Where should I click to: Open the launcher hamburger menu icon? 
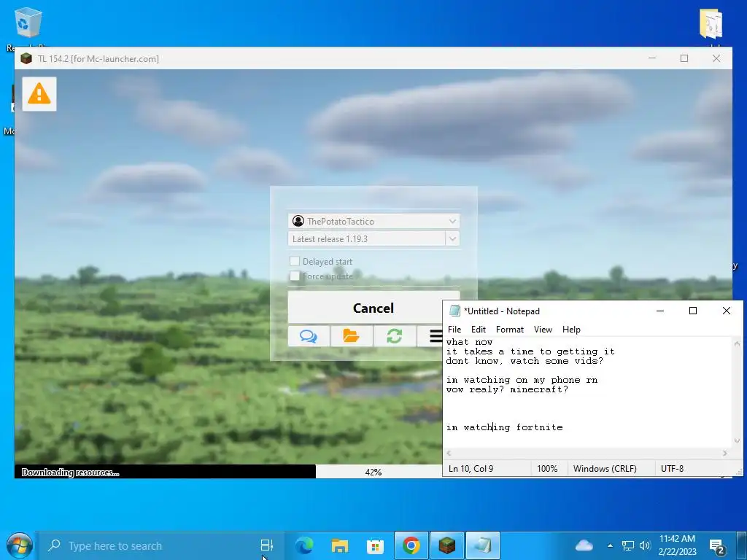(435, 336)
